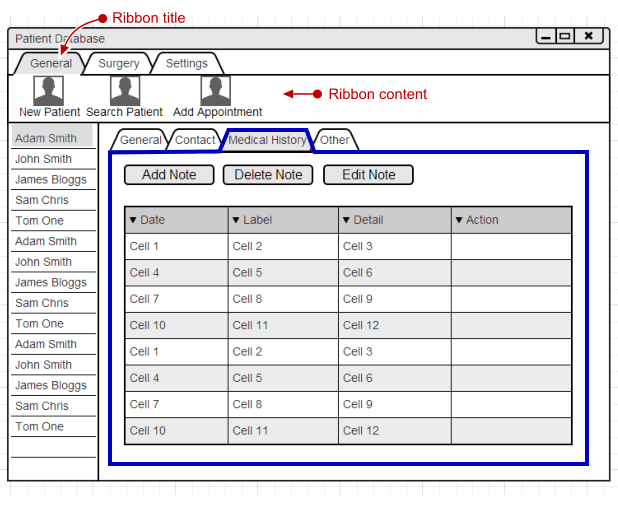The height and width of the screenshot is (505, 618).
Task: Click the Edit Note button
Action: coord(369,175)
